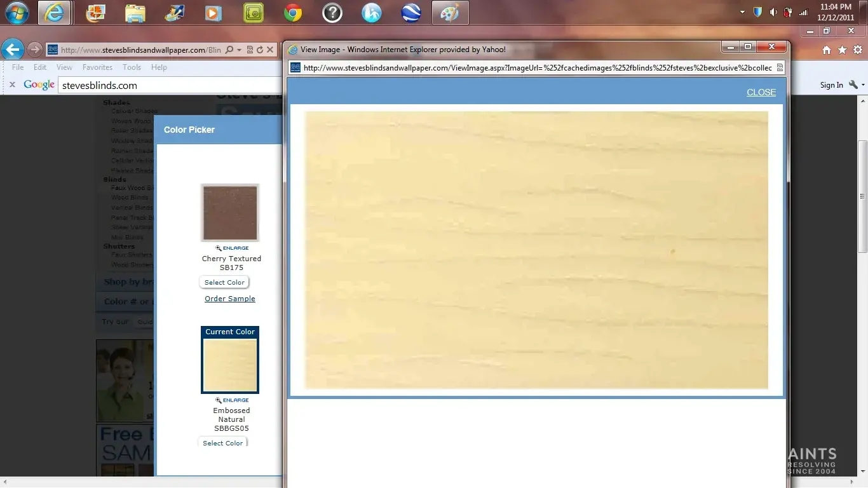The width and height of the screenshot is (868, 488).
Task: Open the question mark Help icon on taskbar
Action: coord(332,13)
